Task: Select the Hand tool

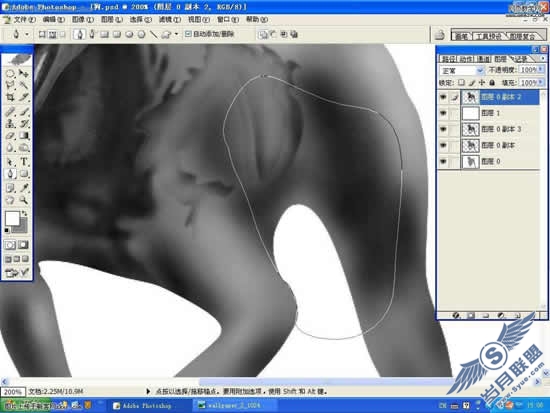Action: click(x=10, y=200)
